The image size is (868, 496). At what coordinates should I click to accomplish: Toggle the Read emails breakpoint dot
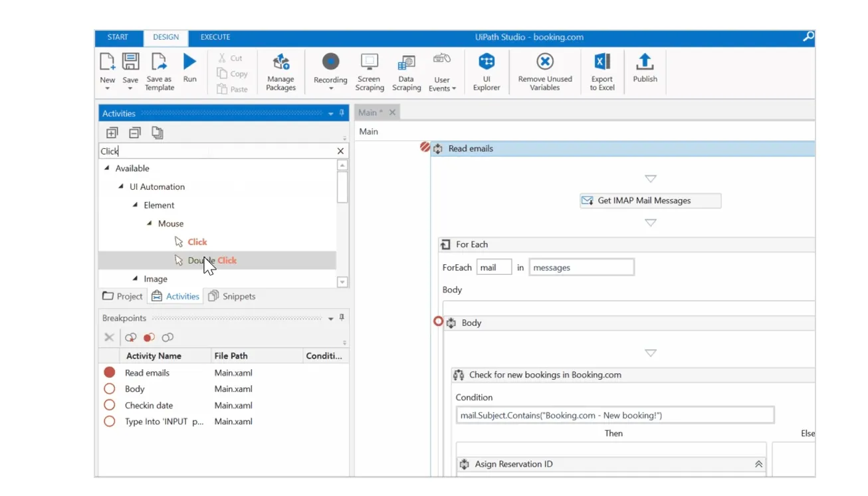[110, 372]
